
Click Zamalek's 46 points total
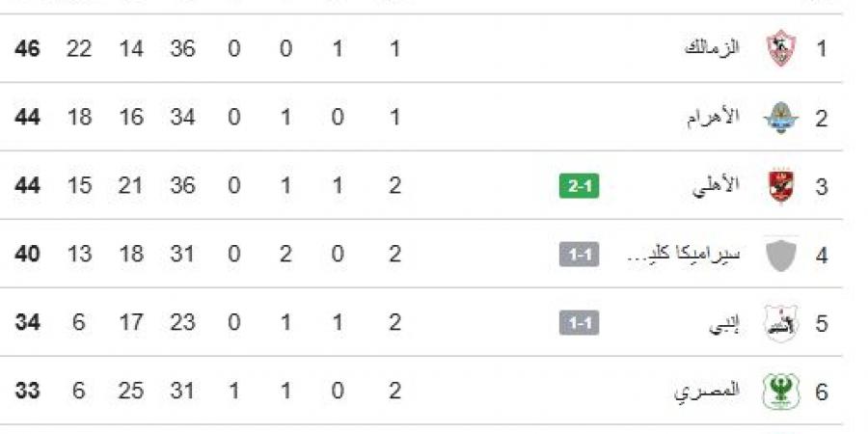pos(28,49)
